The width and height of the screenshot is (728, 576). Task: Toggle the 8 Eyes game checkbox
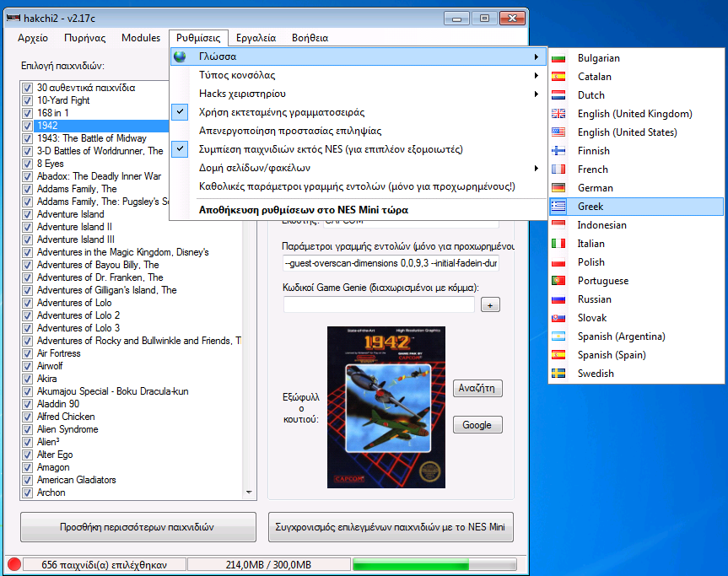click(x=27, y=164)
